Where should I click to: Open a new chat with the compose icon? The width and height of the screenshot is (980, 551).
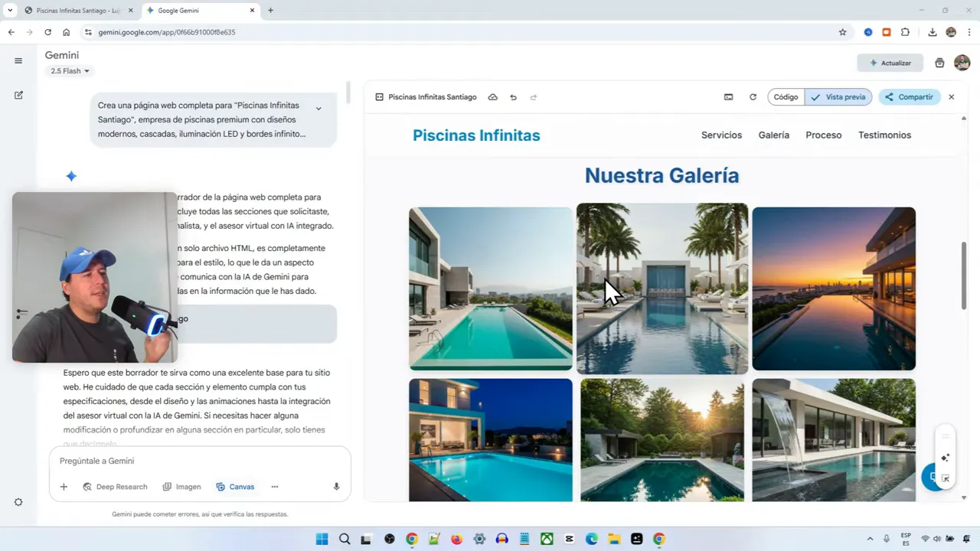tap(18, 95)
